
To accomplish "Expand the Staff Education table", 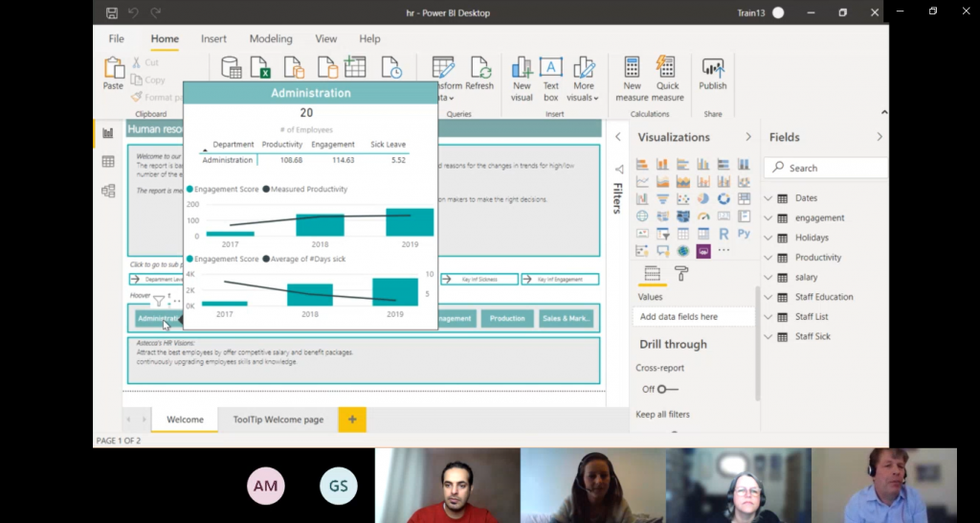I will 769,297.
